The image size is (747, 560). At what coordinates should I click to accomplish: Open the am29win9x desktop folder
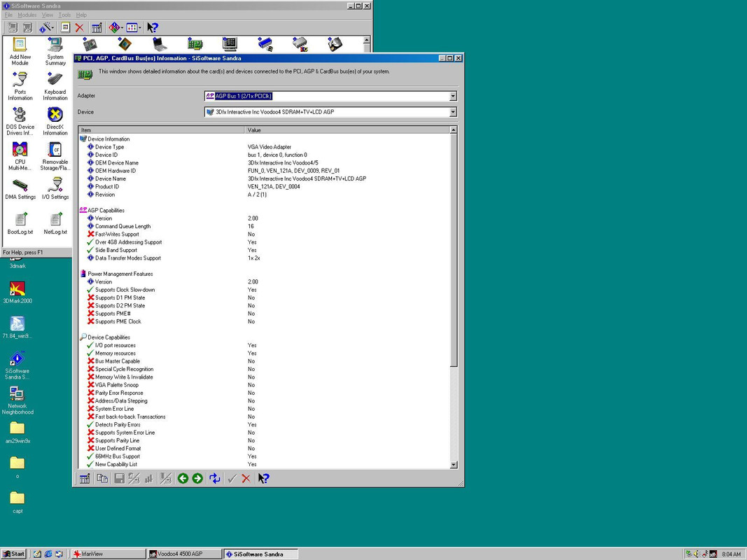[x=18, y=433]
